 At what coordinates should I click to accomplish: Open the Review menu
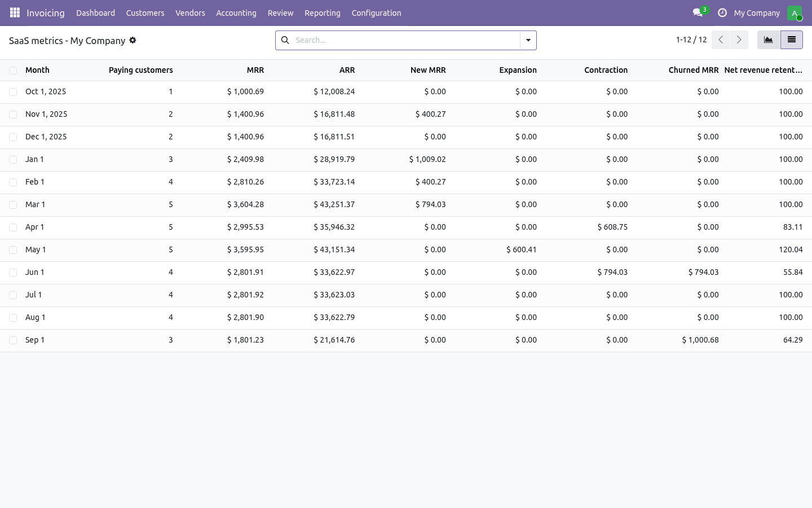(x=281, y=13)
